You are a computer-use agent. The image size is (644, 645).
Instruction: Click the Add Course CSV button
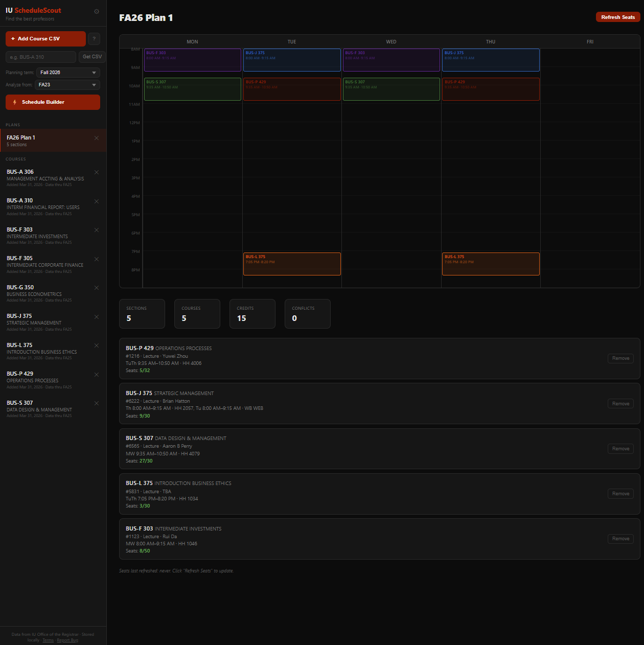pos(45,39)
